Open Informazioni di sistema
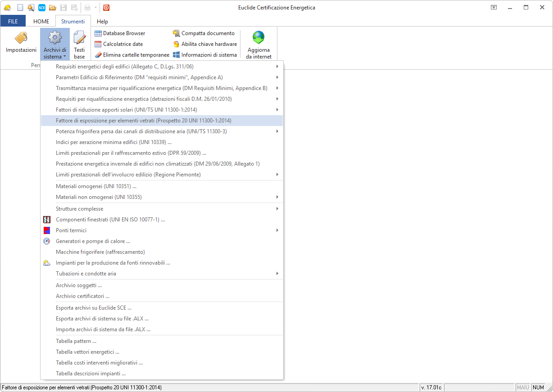Image resolution: width=553 pixels, height=392 pixels. coord(205,55)
